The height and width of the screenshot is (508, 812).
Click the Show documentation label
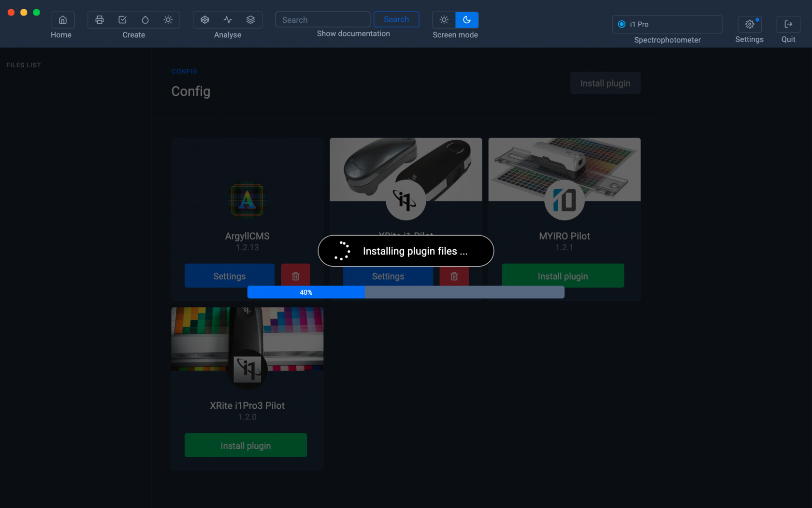pos(353,33)
